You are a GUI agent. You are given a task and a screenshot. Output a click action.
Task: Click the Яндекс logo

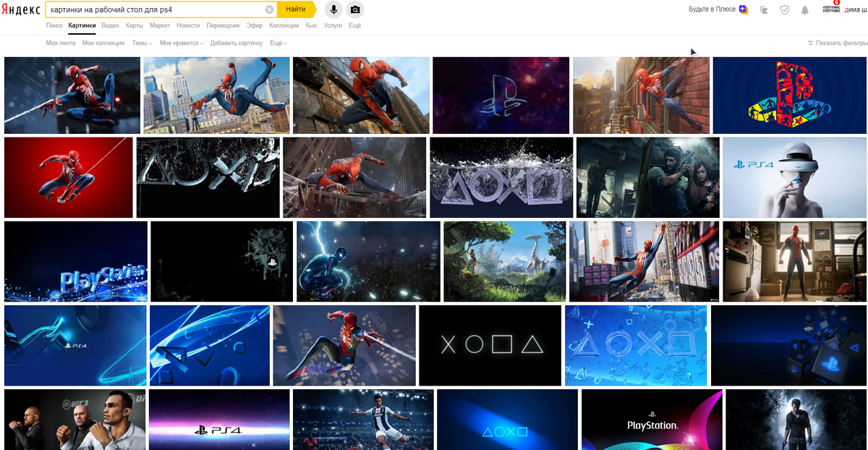22,9
